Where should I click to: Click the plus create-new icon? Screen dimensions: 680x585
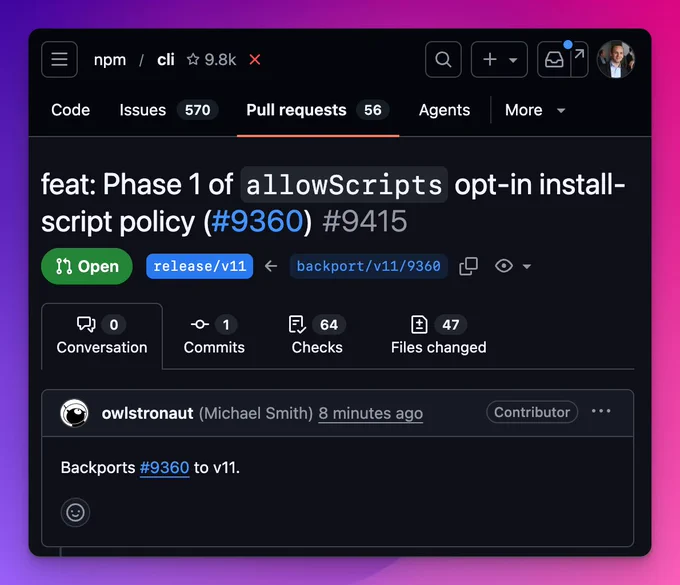pos(490,59)
